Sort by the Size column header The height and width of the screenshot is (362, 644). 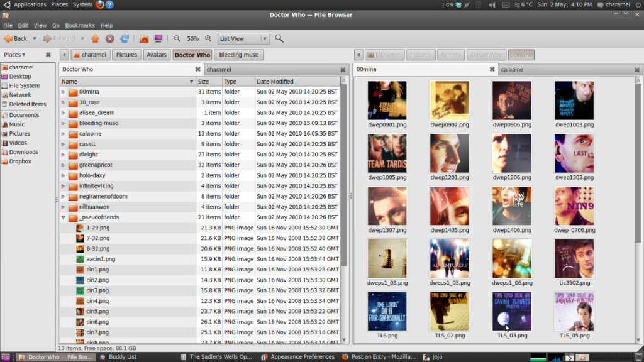point(209,82)
